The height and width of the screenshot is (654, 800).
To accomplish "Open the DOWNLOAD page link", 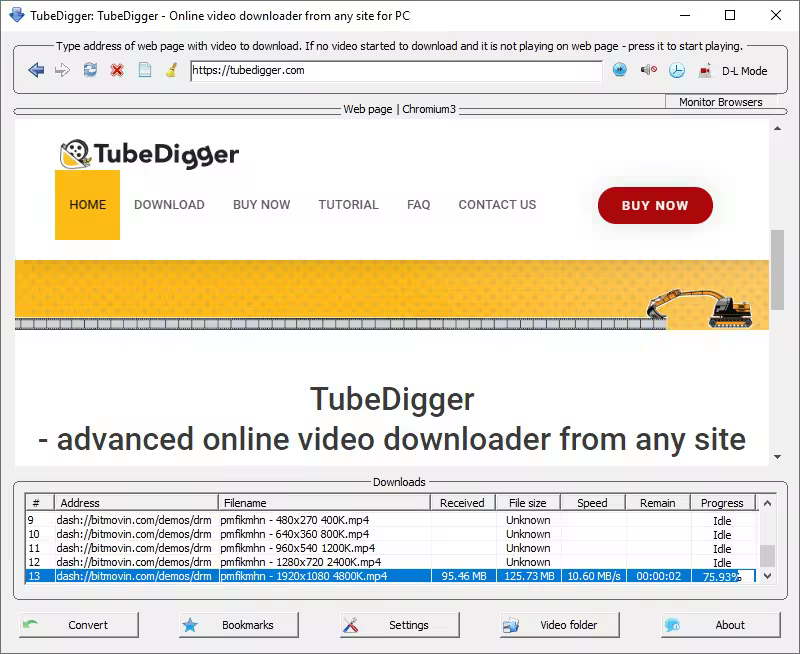I will pyautogui.click(x=169, y=205).
